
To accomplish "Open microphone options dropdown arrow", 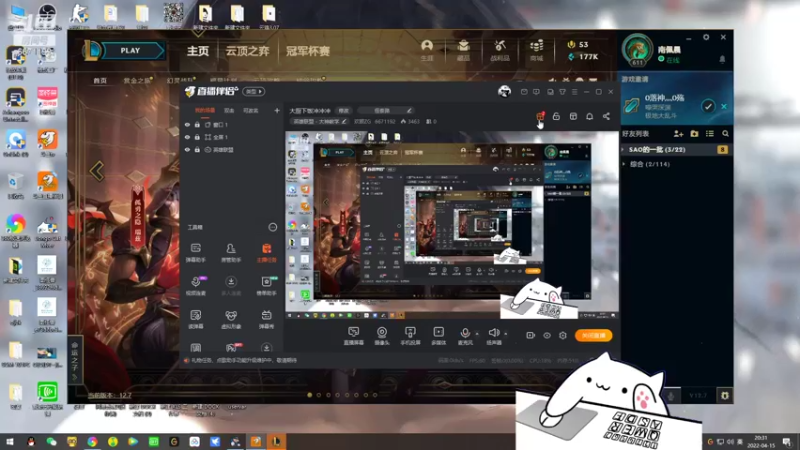I will [x=477, y=334].
